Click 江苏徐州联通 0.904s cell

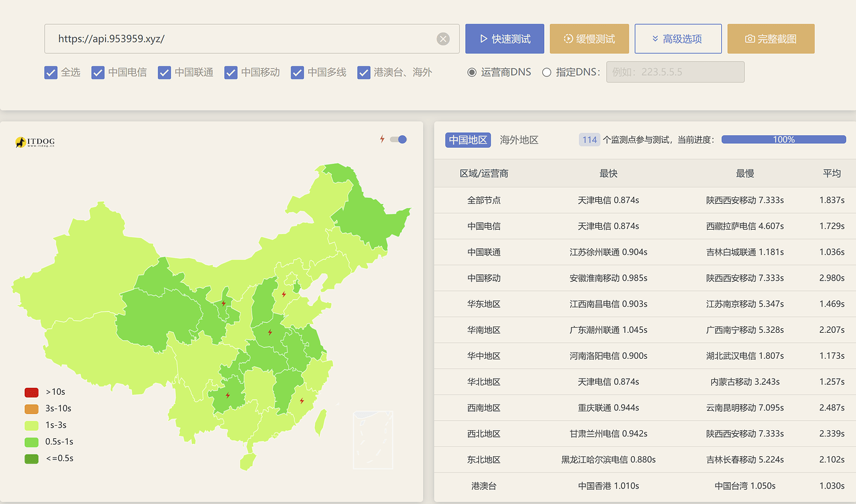609,252
